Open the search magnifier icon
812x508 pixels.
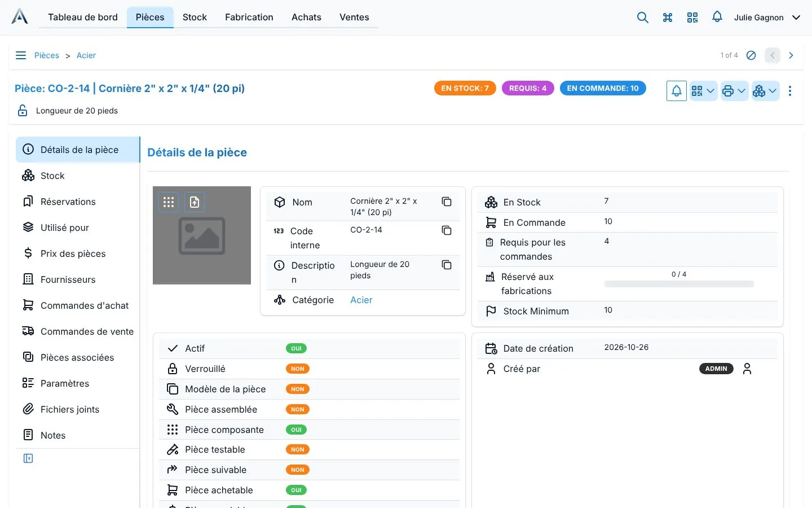(642, 17)
